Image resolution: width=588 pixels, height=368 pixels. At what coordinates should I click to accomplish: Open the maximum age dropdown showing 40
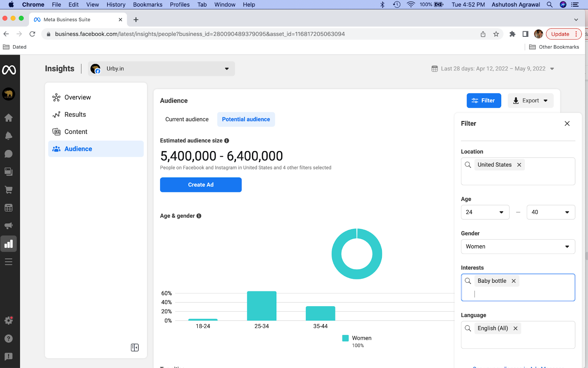click(551, 212)
